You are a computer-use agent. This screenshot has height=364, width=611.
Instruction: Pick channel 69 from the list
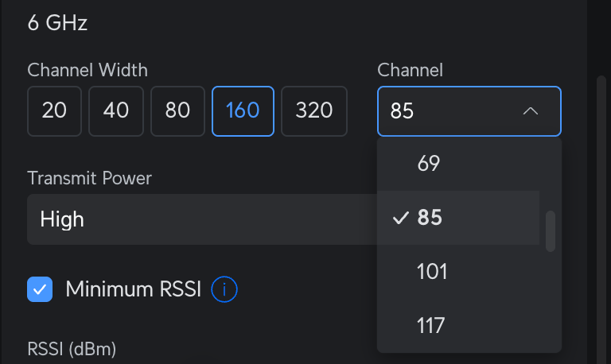pos(429,164)
